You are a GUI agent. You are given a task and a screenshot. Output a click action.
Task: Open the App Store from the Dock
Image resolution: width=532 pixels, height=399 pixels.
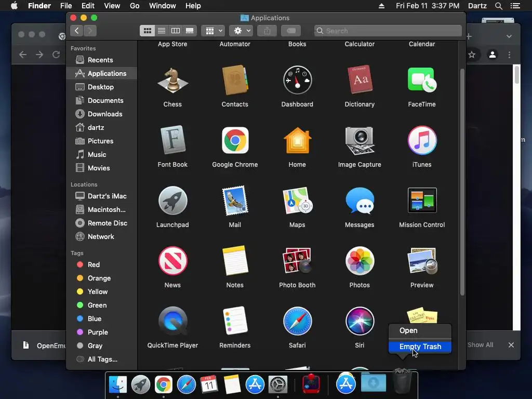[255, 384]
